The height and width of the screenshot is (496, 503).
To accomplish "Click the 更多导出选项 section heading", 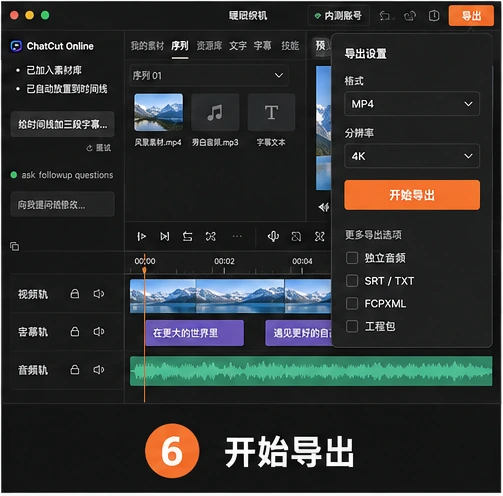I will click(373, 235).
